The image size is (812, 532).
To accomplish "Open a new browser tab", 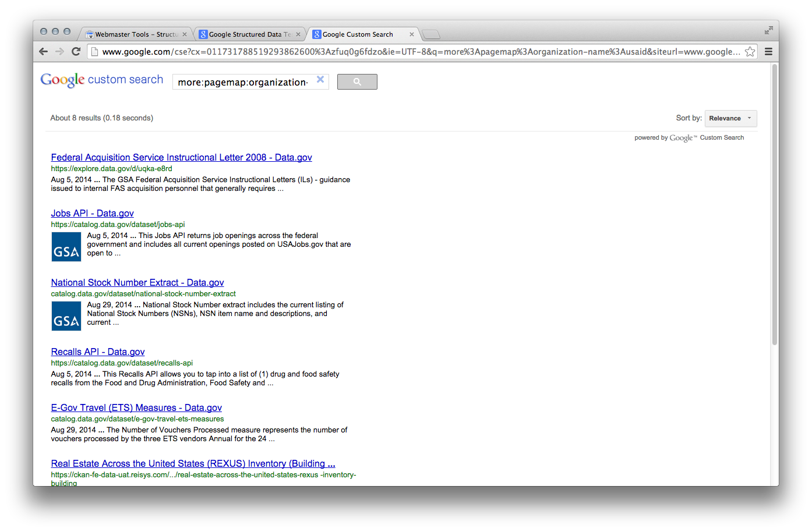I will coord(430,34).
